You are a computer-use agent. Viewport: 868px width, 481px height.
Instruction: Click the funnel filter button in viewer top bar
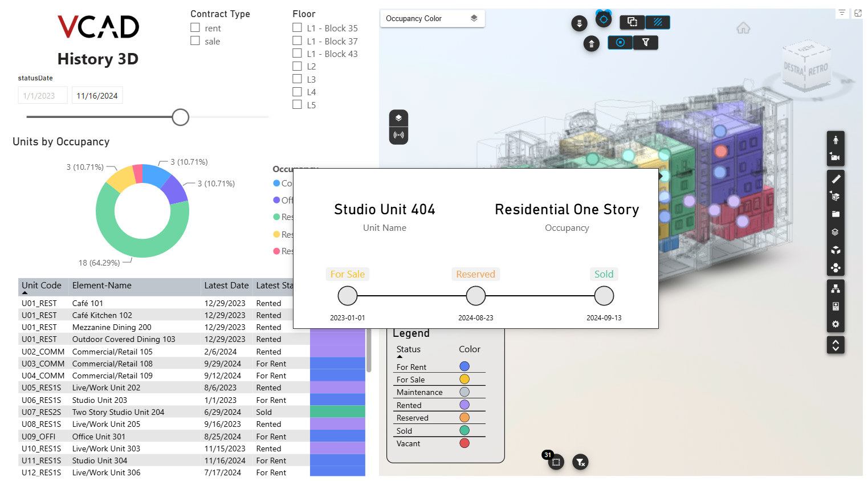(646, 42)
